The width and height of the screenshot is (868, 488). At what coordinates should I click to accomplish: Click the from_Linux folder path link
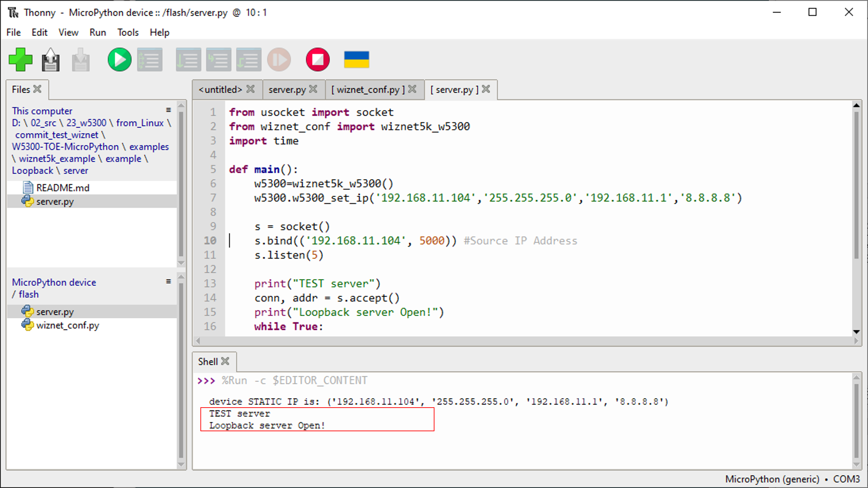[140, 123]
